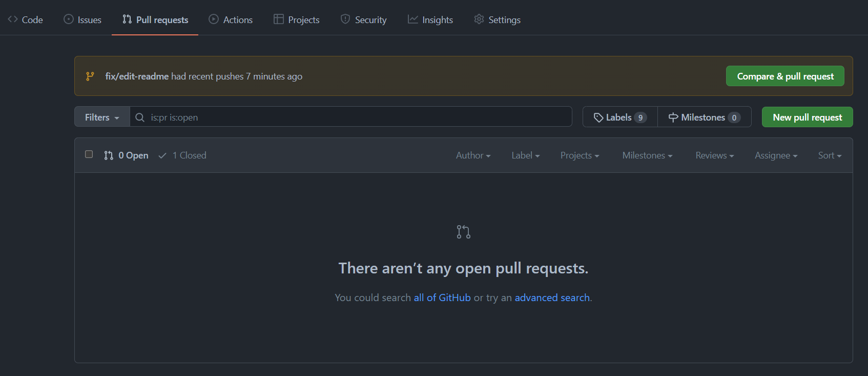
Task: Expand the Label filter menu
Action: 526,155
